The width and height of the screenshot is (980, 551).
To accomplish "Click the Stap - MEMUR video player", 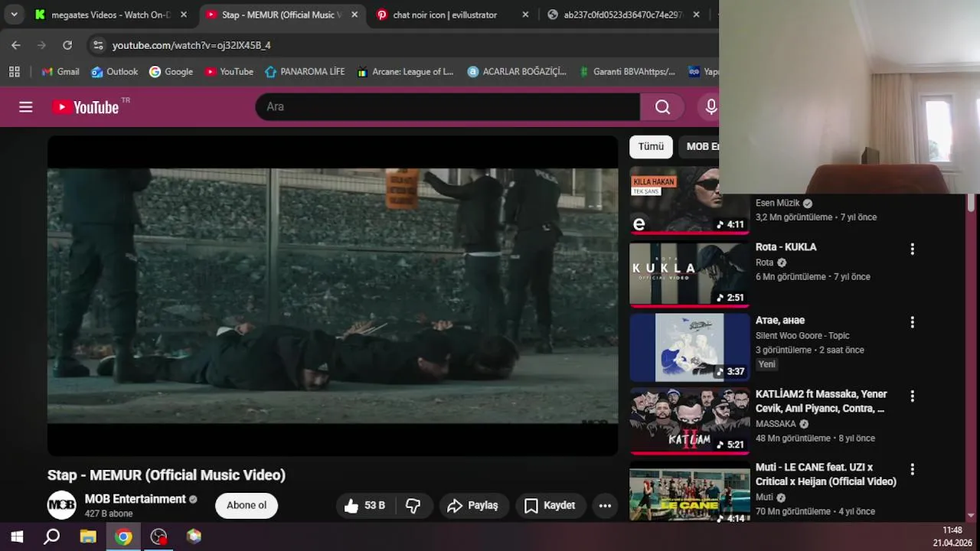I will pos(332,296).
